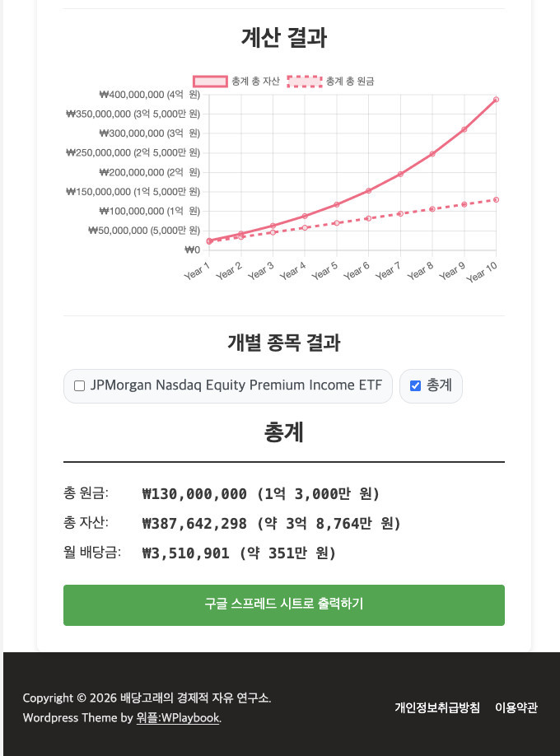The image size is (560, 756).
Task: Enable the JPMorgan Nasdaq Equity Premium Income ETF checkbox
Action: 79,385
